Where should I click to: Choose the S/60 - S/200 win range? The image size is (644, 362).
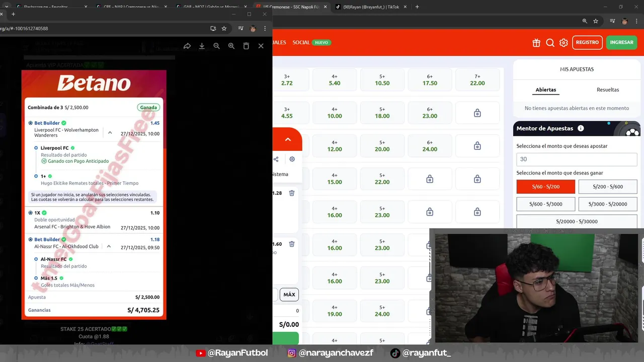(546, 187)
